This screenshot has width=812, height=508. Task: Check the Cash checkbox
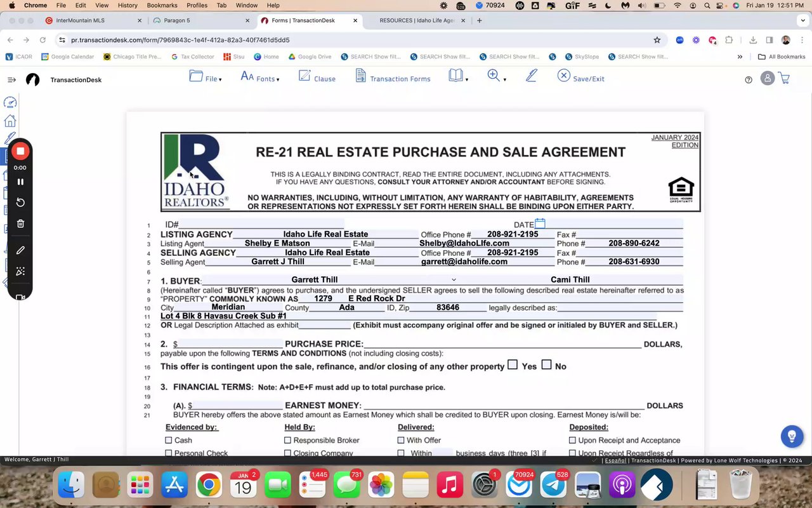coord(169,440)
